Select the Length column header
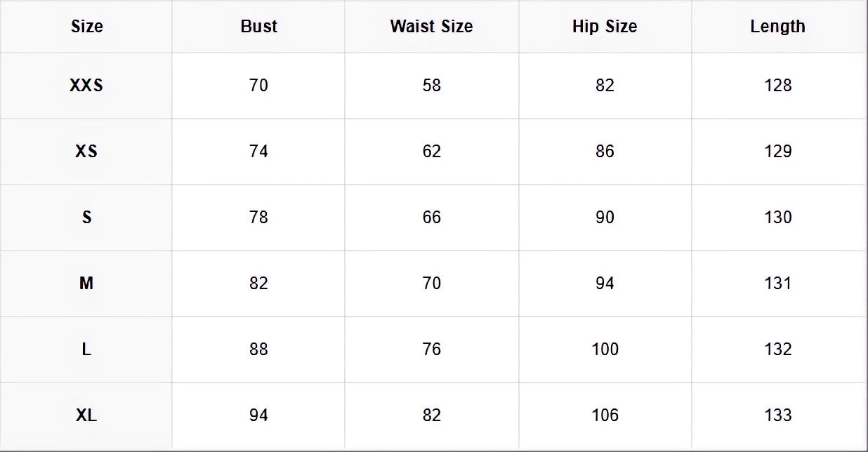 pos(777,27)
